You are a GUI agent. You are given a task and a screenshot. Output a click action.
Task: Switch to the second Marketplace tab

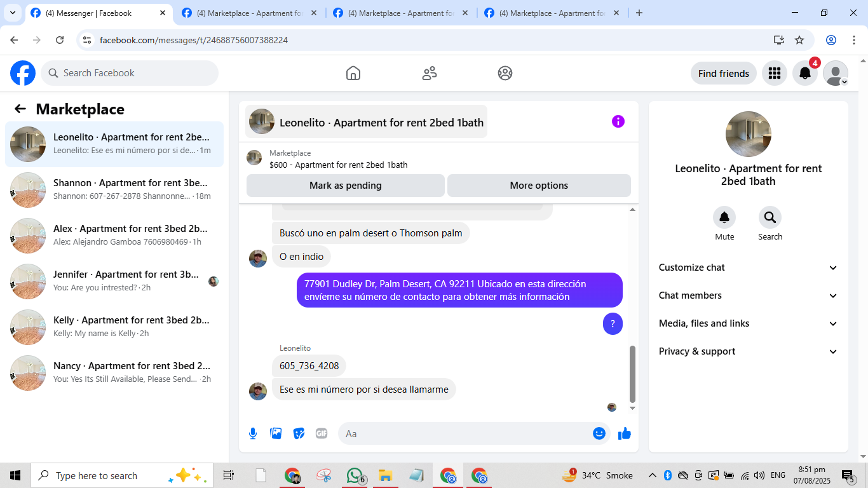click(250, 13)
